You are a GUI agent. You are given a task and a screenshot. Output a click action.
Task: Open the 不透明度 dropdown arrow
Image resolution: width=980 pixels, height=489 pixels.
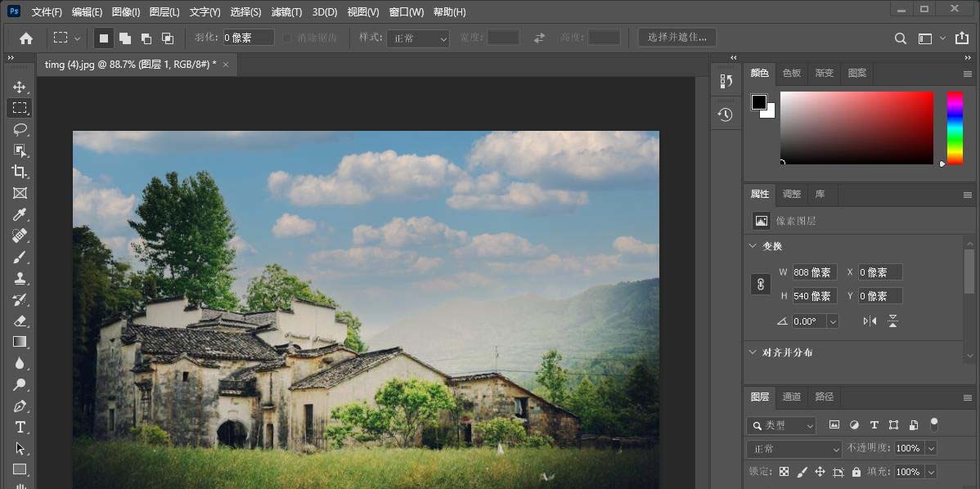[931, 448]
